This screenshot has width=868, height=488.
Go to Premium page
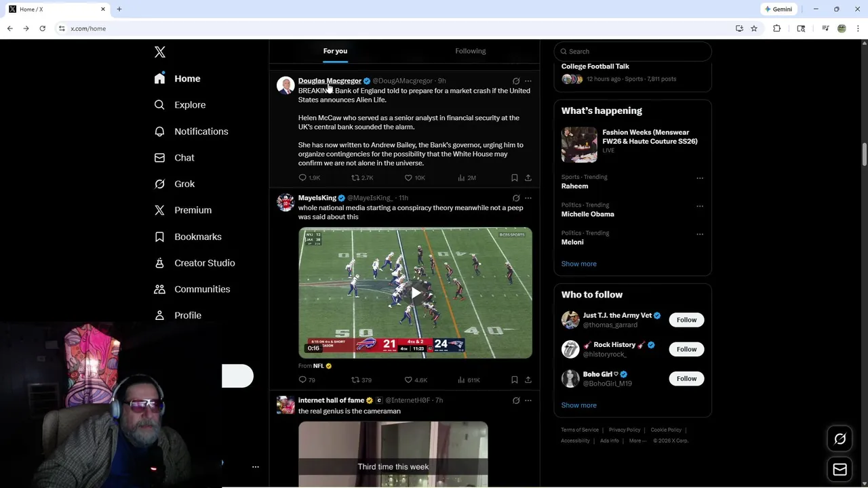pyautogui.click(x=183, y=210)
